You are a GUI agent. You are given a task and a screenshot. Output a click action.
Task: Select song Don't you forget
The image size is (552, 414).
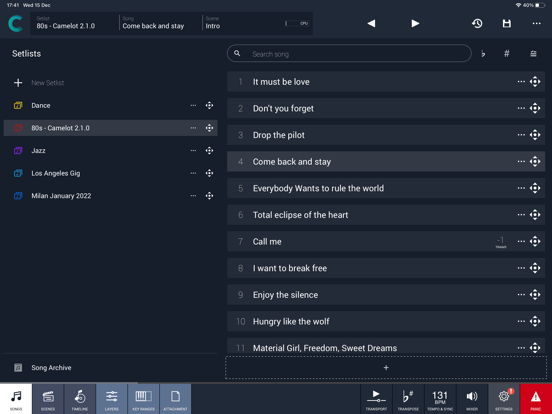(x=386, y=108)
